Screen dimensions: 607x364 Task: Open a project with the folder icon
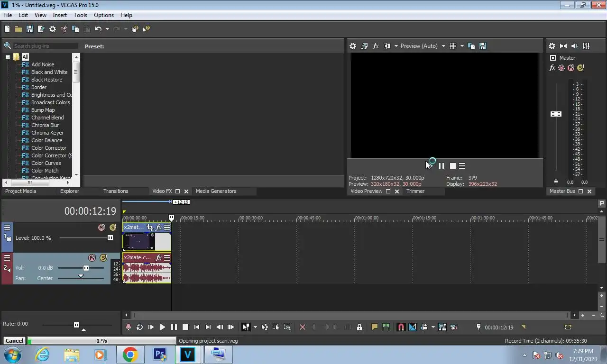tap(18, 29)
